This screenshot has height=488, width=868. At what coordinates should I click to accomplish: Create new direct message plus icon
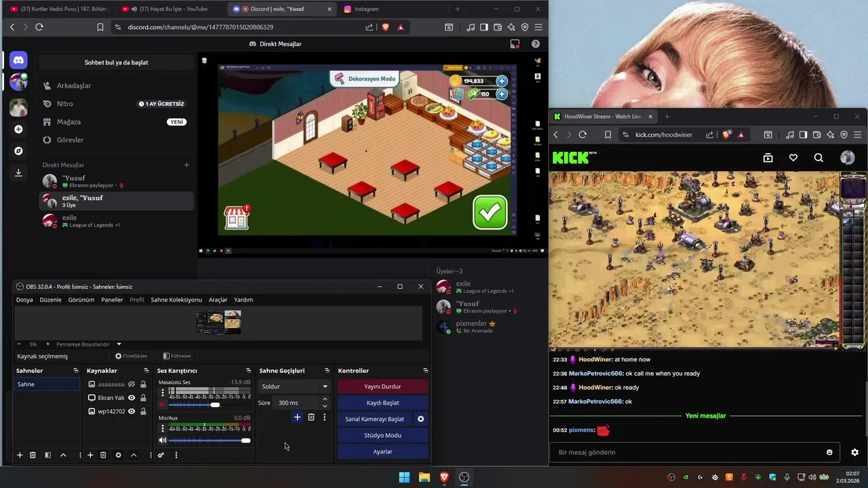pos(186,165)
